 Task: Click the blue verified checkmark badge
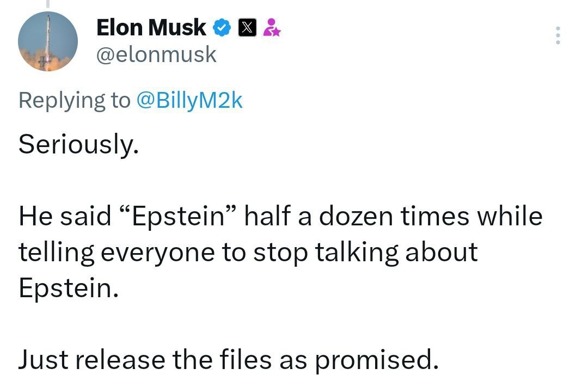pos(222,28)
